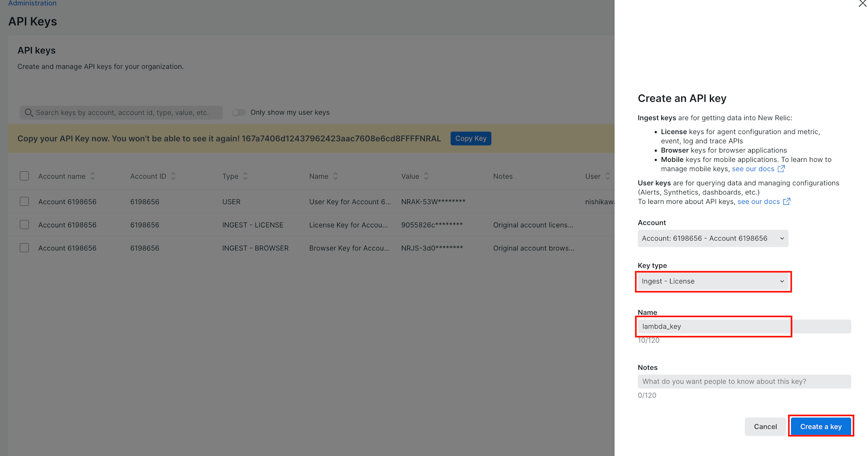Click the Name field containing lambda_key
Viewport: 868px width, 456px height.
coord(744,326)
